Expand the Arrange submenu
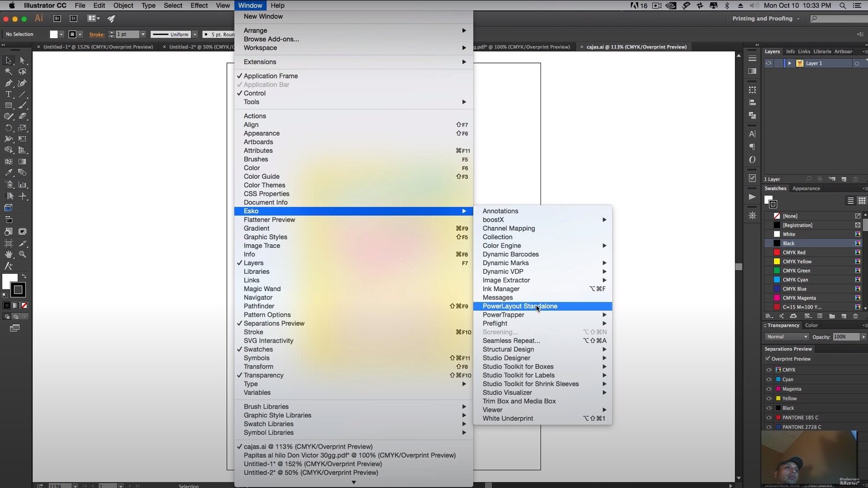The image size is (868, 488). (354, 31)
